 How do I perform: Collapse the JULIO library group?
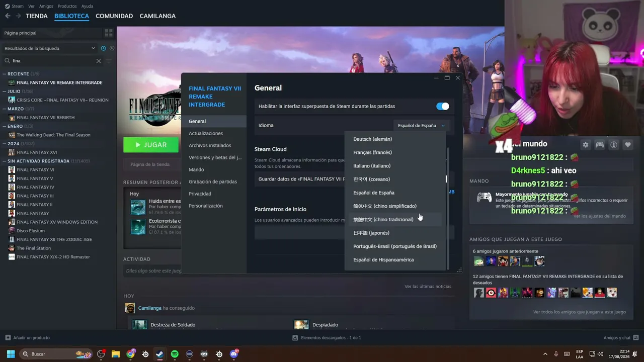[5, 92]
